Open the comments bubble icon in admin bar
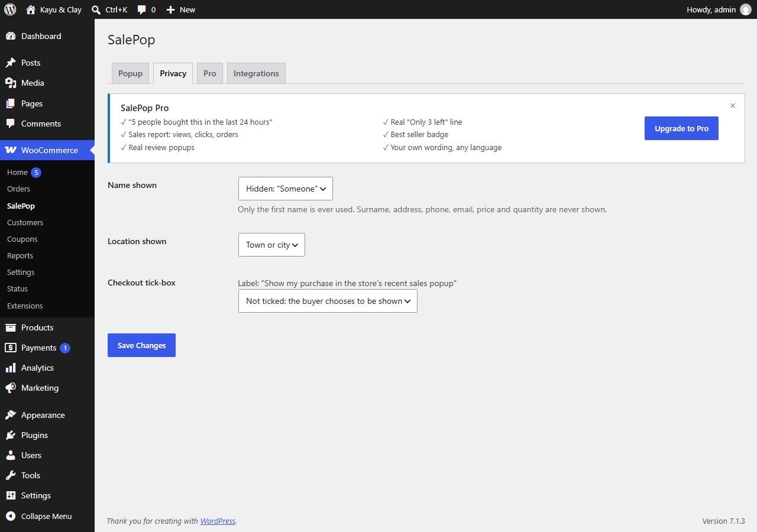Viewport: 757px width, 532px height. pyautogui.click(x=142, y=9)
